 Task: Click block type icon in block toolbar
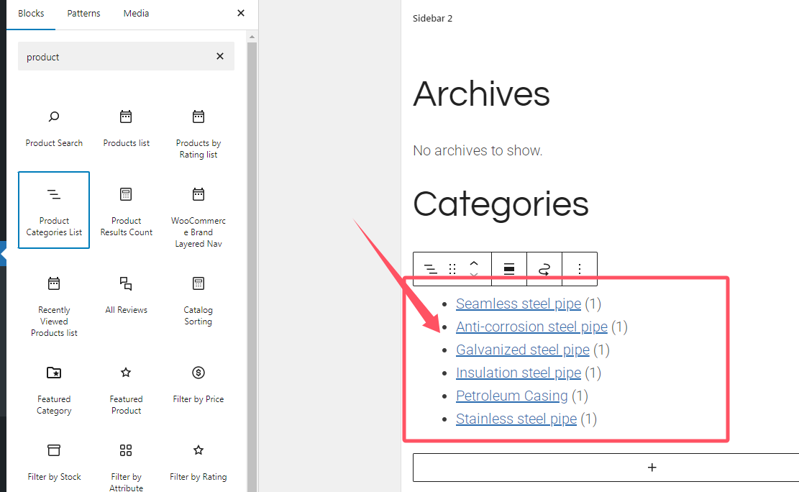pos(431,269)
